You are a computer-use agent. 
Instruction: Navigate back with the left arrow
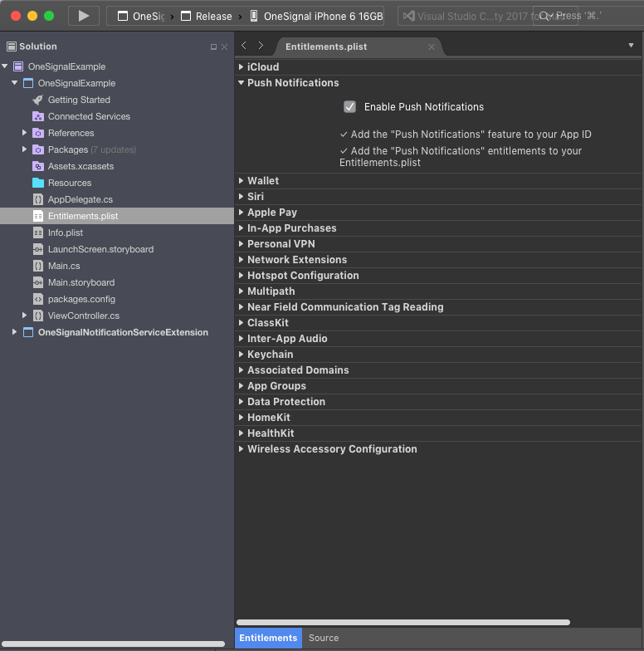click(244, 45)
